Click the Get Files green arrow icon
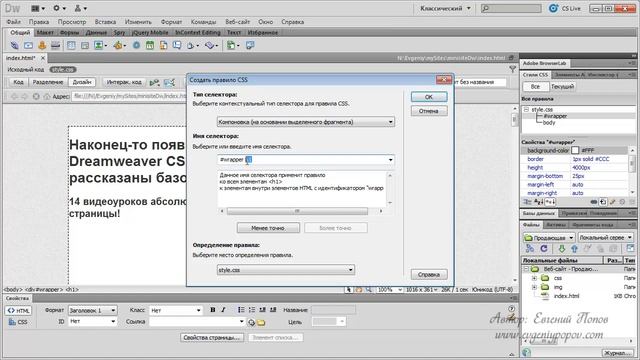Image resolution: width=640 pixels, height=360 pixels. [562, 249]
